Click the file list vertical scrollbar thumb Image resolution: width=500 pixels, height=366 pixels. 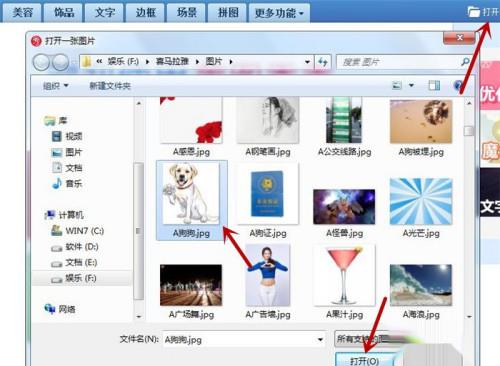point(469,131)
